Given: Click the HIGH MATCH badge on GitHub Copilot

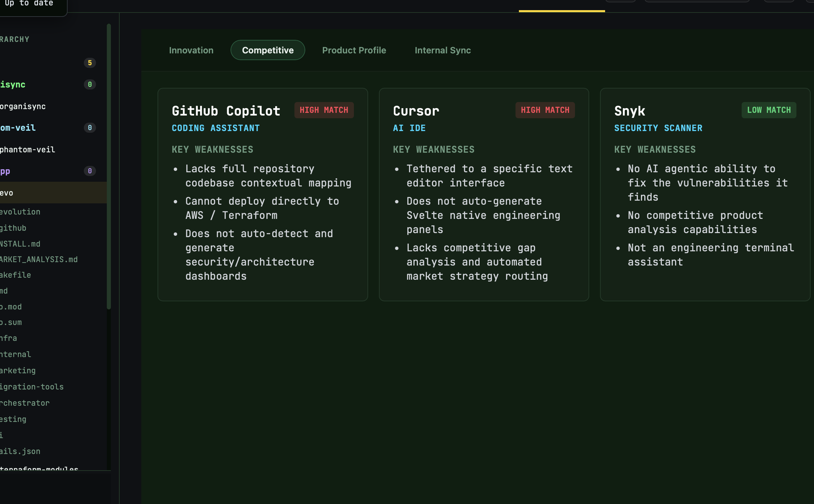Looking at the screenshot, I should coord(324,110).
